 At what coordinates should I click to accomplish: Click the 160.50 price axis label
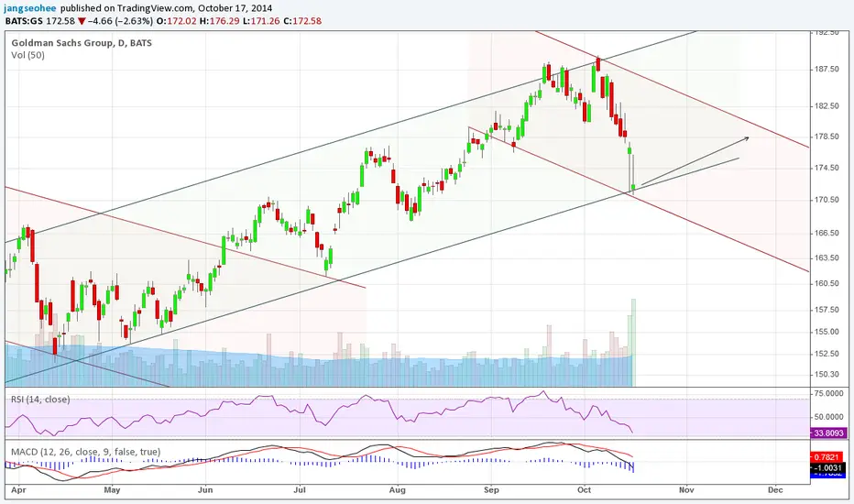[827, 283]
